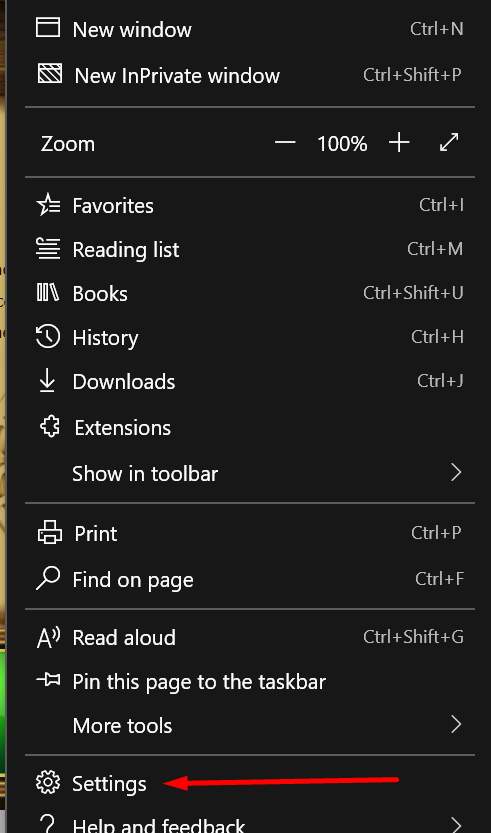Open Reading list using its lines icon

coord(48,249)
